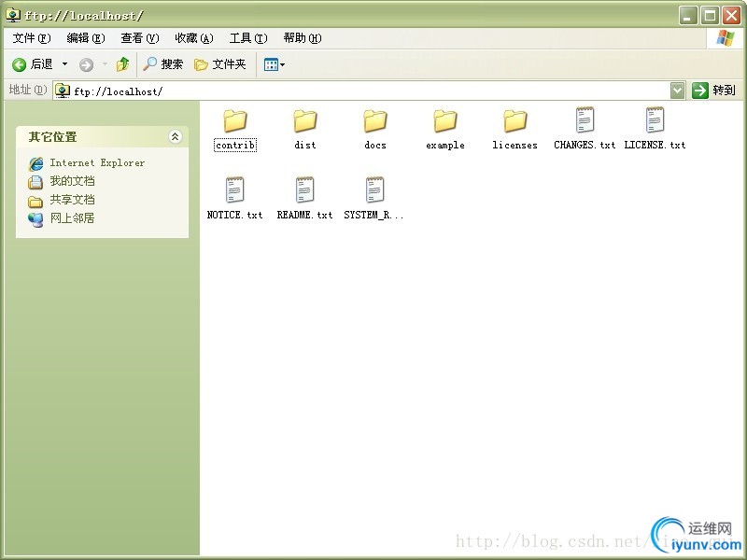747x560 pixels.
Task: Click the 'example' folder name label
Action: (x=445, y=146)
